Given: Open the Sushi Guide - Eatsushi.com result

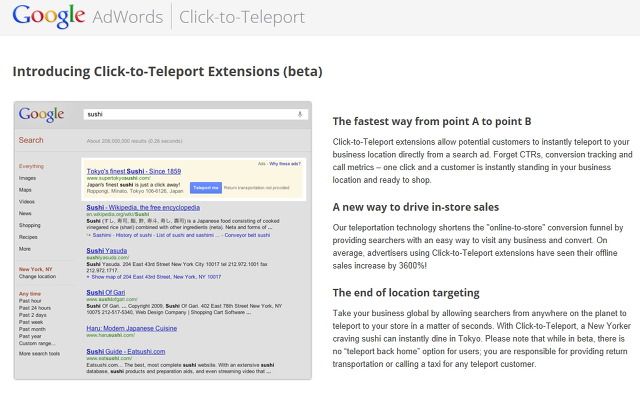Looking at the screenshot, I should [x=126, y=351].
